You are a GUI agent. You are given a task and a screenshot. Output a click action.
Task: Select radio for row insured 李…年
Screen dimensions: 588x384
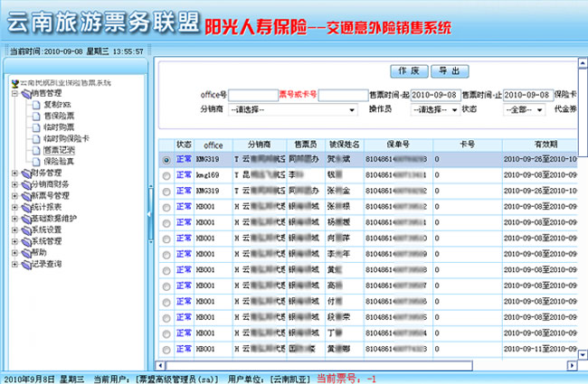(166, 255)
